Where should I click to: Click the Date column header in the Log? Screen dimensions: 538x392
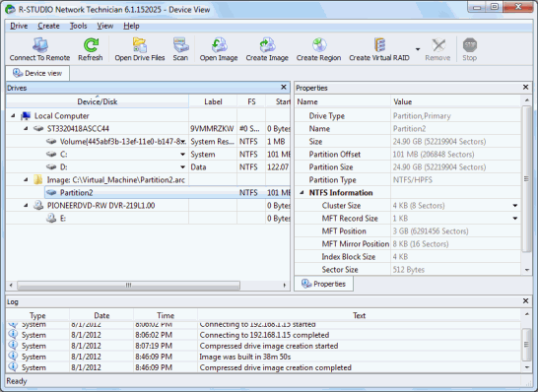[101, 315]
